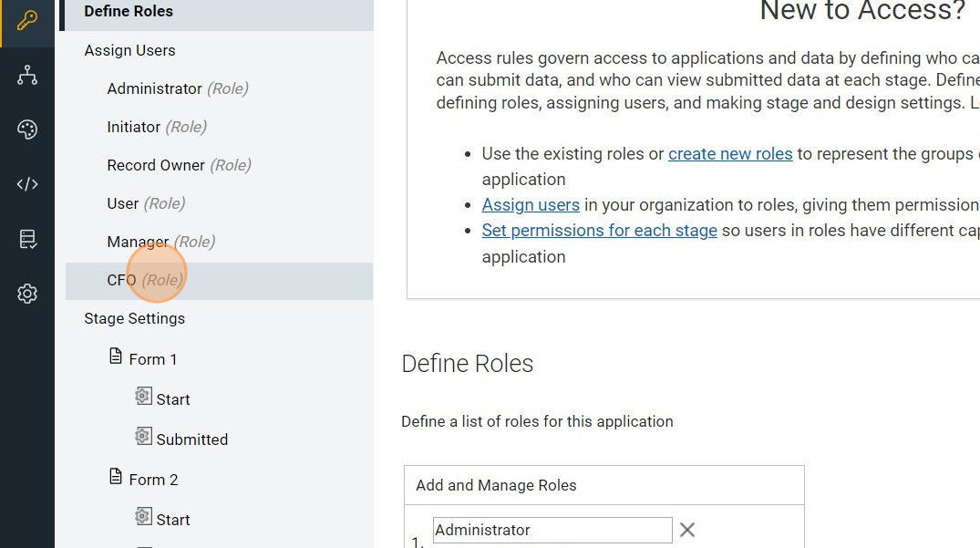
Task: Open the palette theme icon in sidebar
Action: 27,129
